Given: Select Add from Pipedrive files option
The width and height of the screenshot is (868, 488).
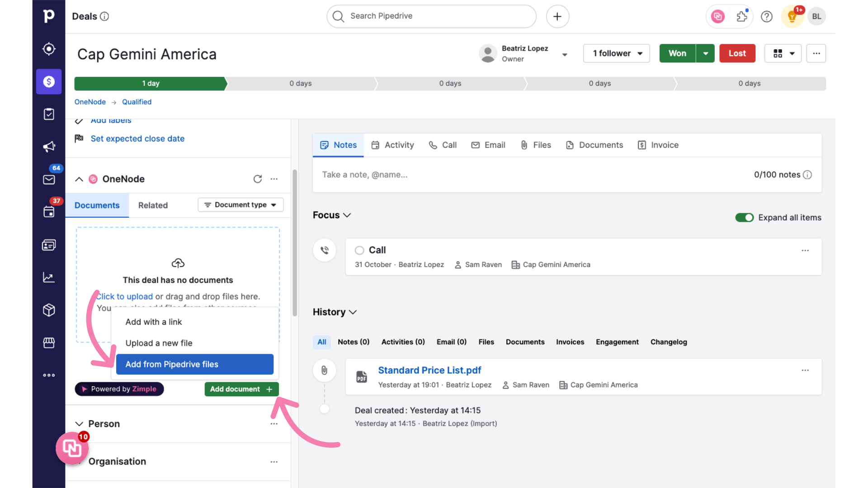Looking at the screenshot, I should 195,364.
